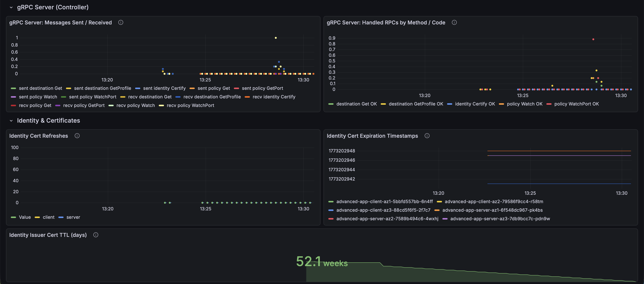Click the 52.1 weeks stat value
This screenshot has width=644, height=284.
[322, 261]
